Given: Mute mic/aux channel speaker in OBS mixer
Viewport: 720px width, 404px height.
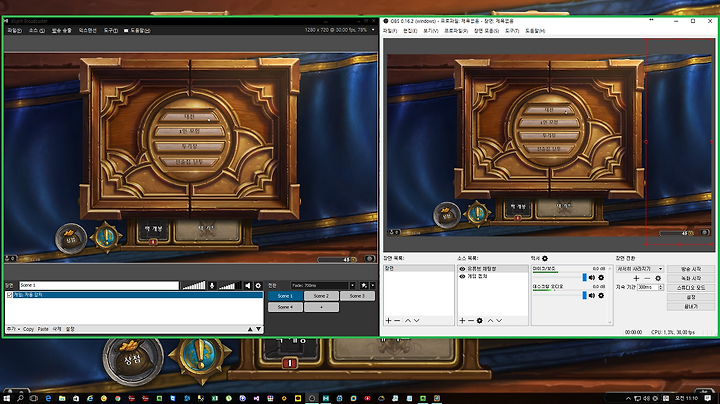Looking at the screenshot, I should (592, 277).
